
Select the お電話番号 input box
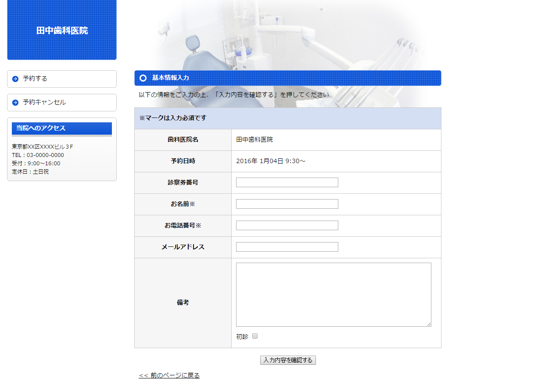coord(287,225)
